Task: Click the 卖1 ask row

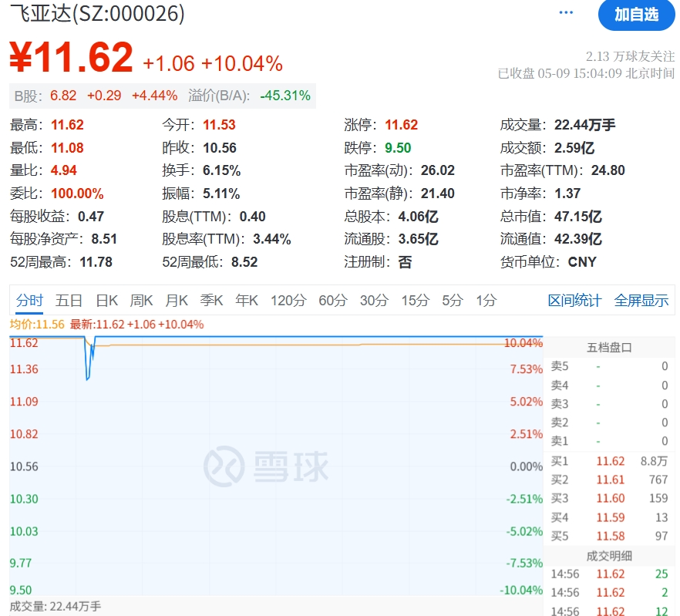Action: tap(609, 441)
